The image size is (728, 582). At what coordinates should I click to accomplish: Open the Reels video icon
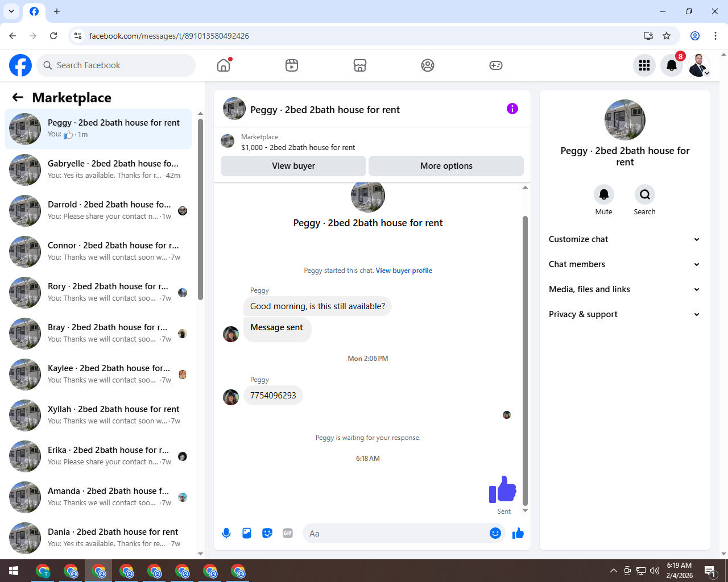[292, 65]
